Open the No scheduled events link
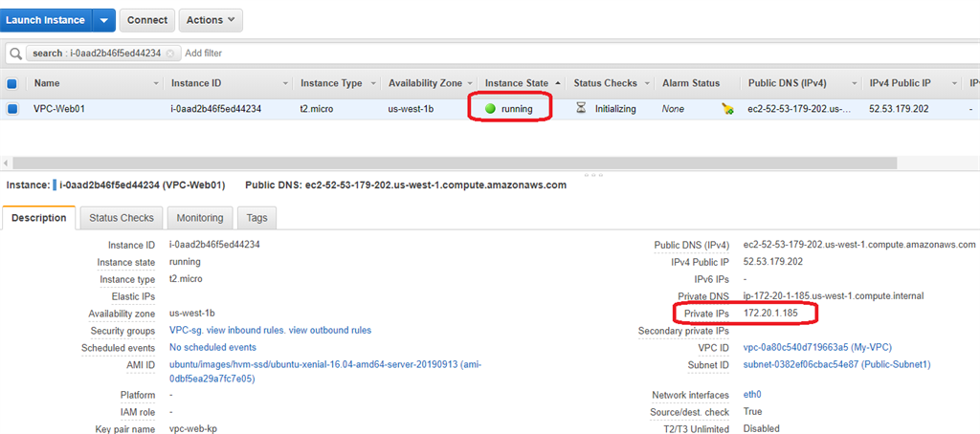Screen dimensions: 980x434 pos(212,347)
